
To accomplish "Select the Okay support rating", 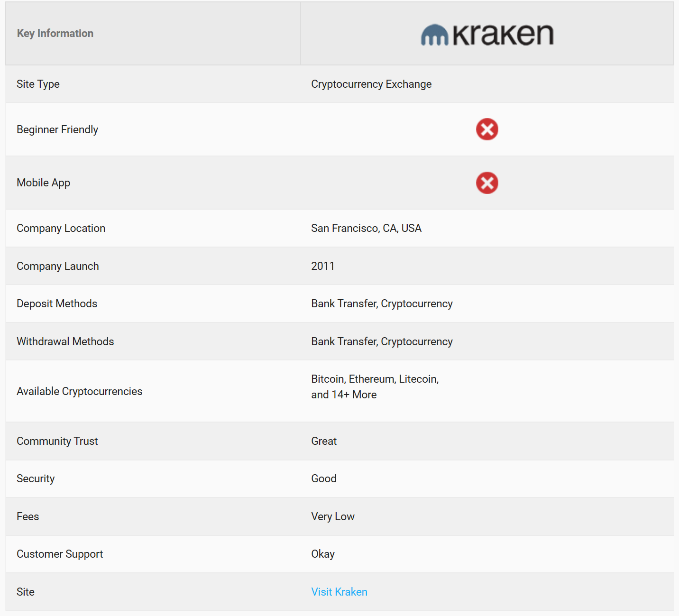I will 323,554.
